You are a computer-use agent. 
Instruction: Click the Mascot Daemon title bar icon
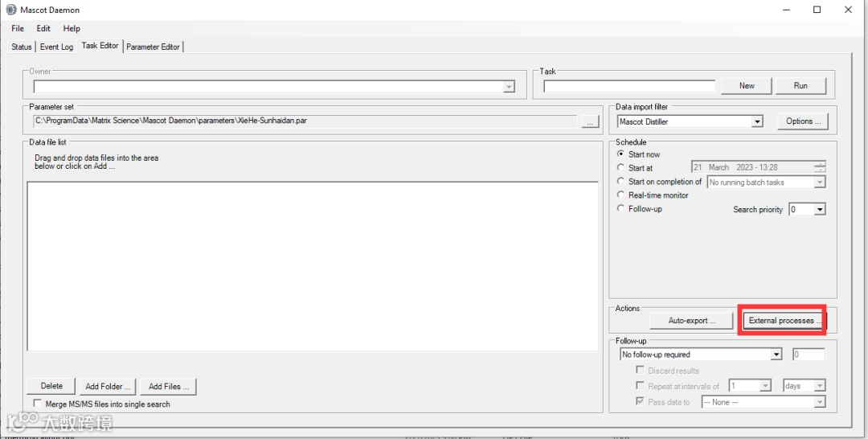coord(11,10)
